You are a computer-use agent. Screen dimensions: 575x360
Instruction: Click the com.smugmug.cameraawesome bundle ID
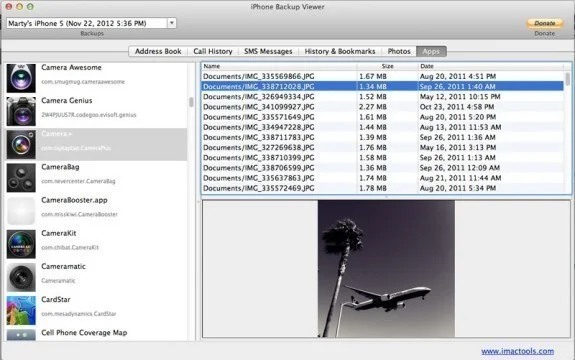point(83,82)
